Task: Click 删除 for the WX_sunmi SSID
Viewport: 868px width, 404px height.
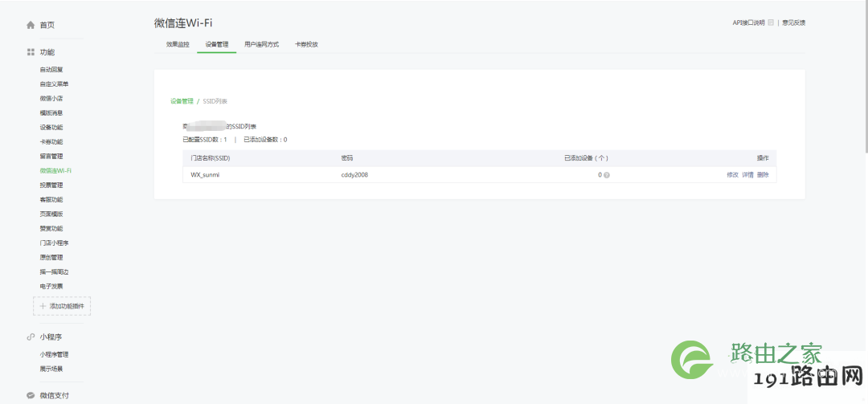Action: tap(763, 175)
